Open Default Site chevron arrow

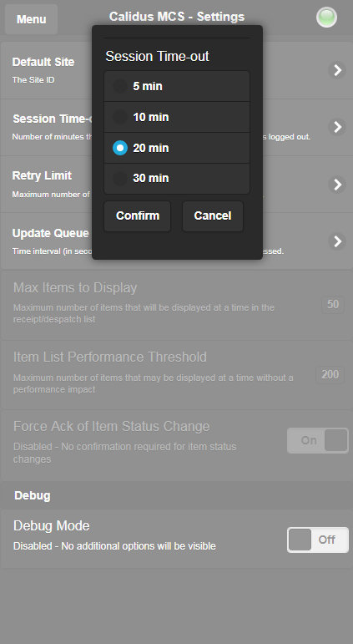337,70
